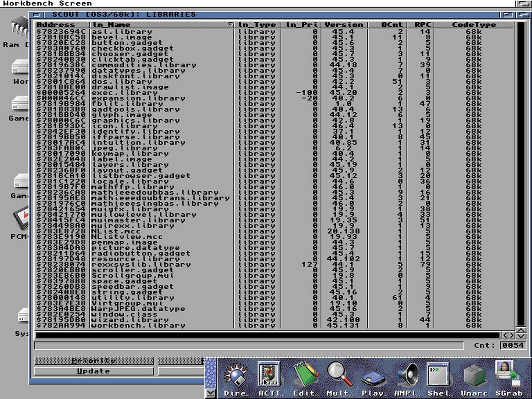Select the WarpJPEG.datatype row
The width and height of the screenshot is (532, 399).
click(x=274, y=309)
